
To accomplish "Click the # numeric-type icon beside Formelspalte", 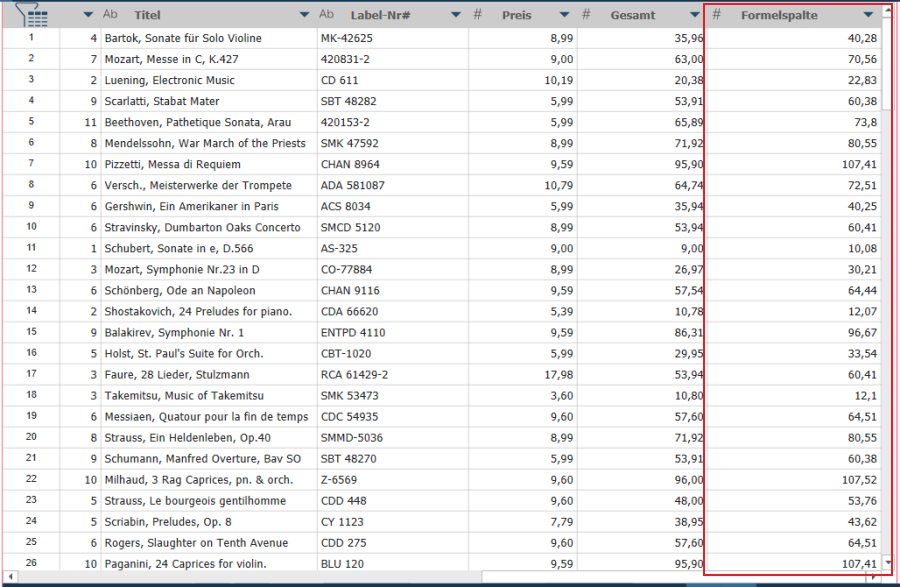I will [x=716, y=15].
